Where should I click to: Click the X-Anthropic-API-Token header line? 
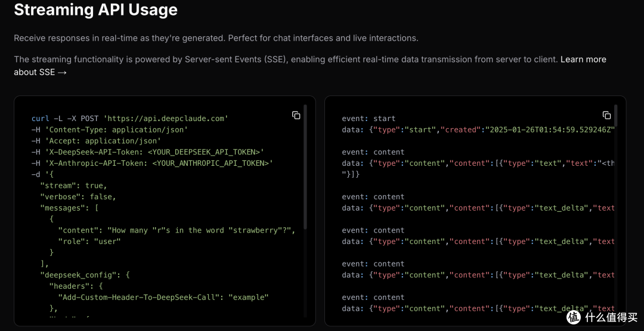pyautogui.click(x=153, y=163)
